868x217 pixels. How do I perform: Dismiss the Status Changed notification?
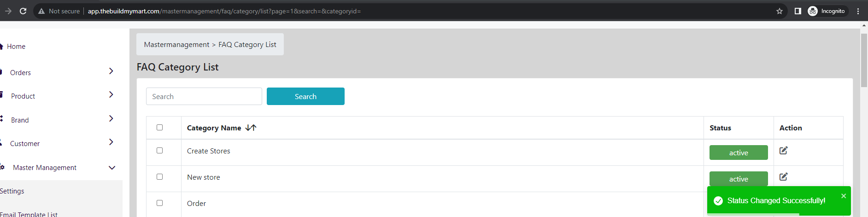click(844, 196)
